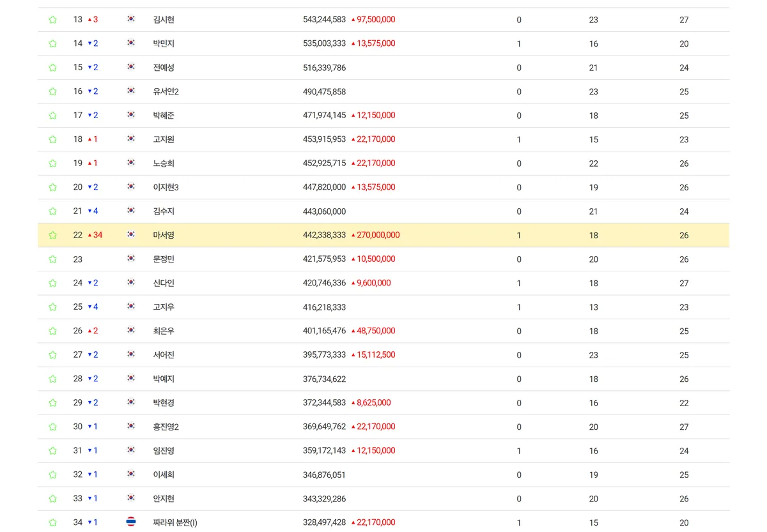Click the star icon beside 임진영
Viewport: 767px width, 532px height.
(x=52, y=451)
